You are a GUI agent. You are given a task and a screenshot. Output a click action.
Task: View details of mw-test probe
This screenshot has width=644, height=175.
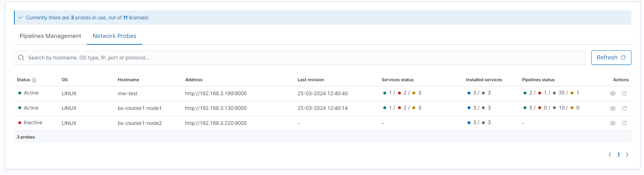612,93
